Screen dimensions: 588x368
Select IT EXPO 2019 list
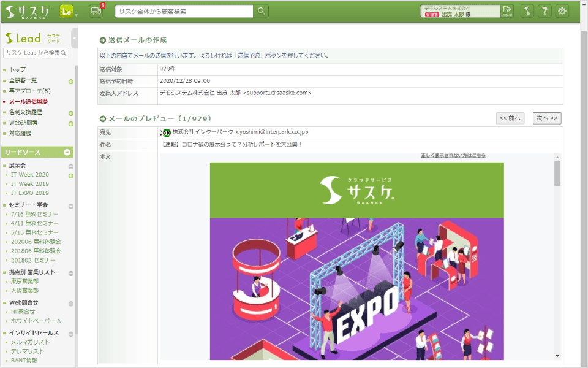[x=29, y=193]
